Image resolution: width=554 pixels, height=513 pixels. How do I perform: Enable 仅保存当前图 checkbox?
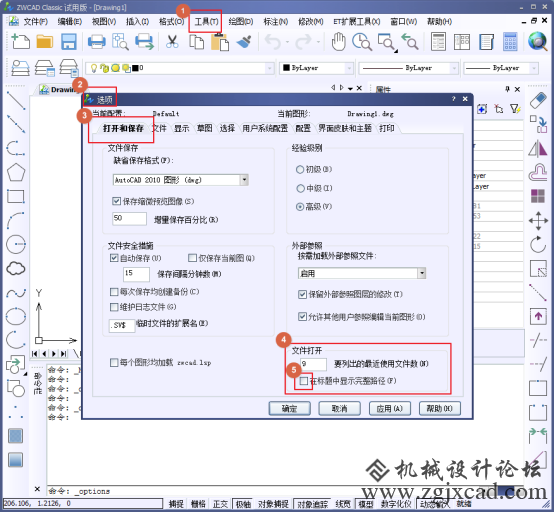(x=192, y=258)
